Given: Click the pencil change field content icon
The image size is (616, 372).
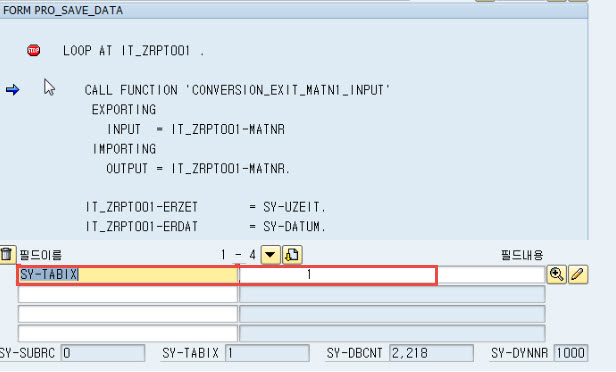Looking at the screenshot, I should pos(578,274).
